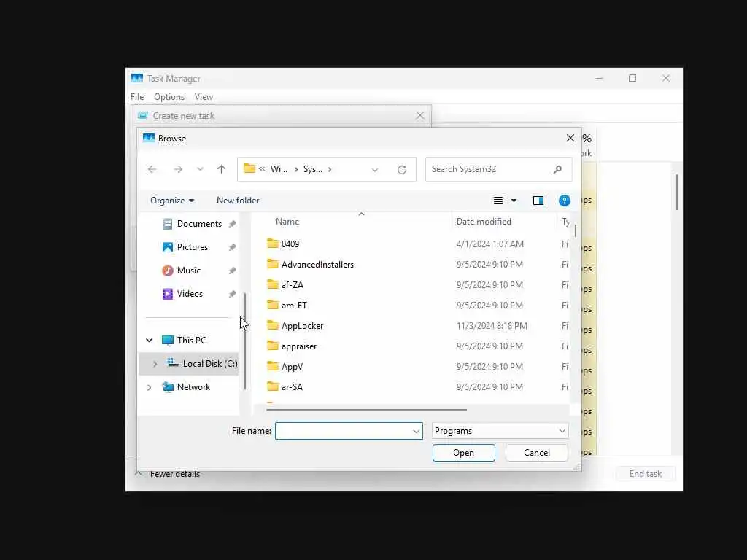
Task: Select the AdvancedInstallers folder
Action: (x=317, y=264)
